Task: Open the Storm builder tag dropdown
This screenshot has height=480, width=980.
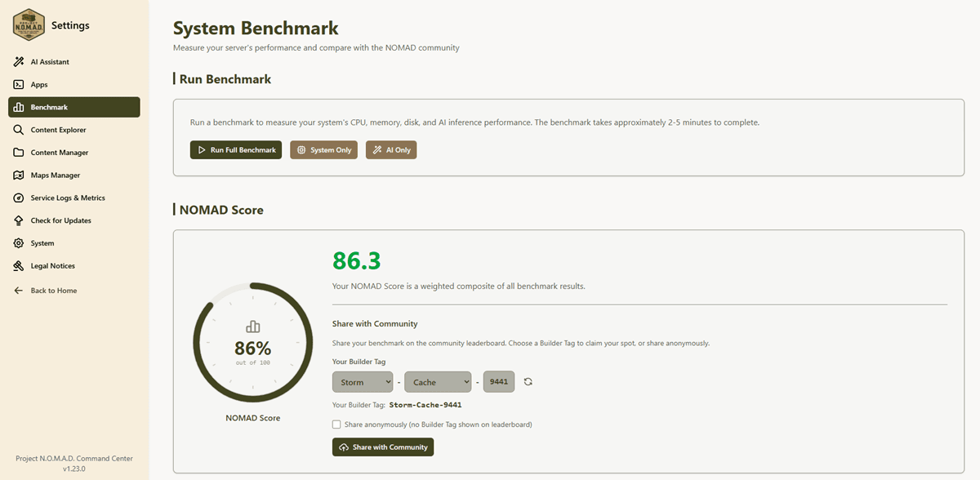Action: (x=362, y=381)
